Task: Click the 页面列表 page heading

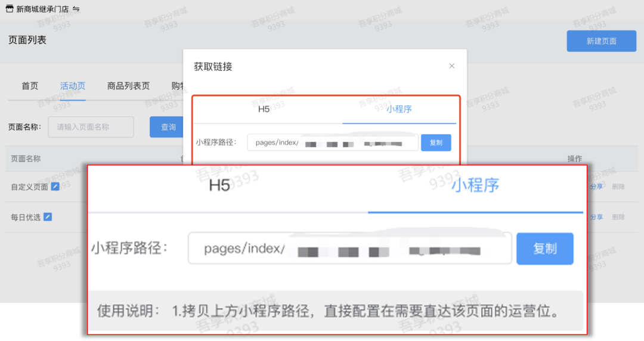Action: point(27,40)
